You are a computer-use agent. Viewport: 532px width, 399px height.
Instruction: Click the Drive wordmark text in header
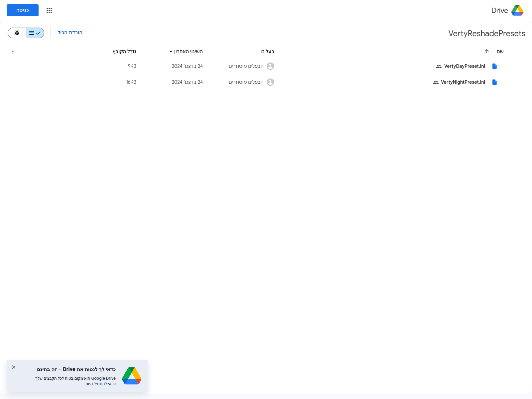coord(499,11)
